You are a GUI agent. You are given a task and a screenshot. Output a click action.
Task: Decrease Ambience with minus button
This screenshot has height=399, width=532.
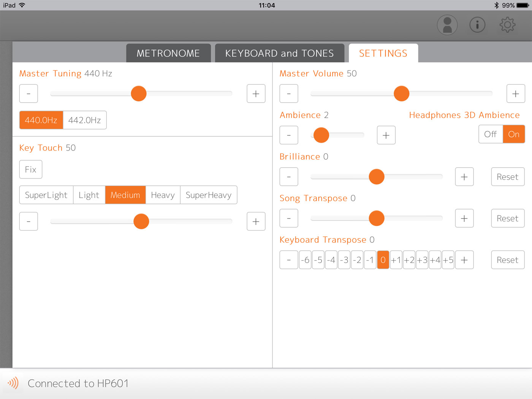(289, 135)
